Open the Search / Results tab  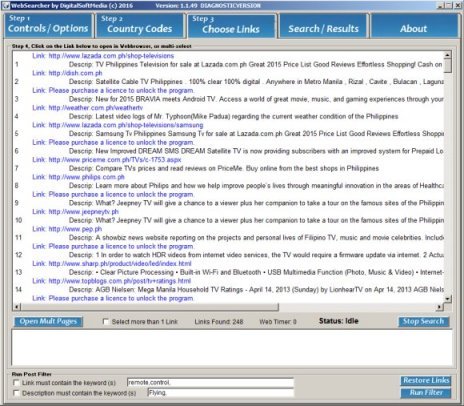(x=323, y=26)
